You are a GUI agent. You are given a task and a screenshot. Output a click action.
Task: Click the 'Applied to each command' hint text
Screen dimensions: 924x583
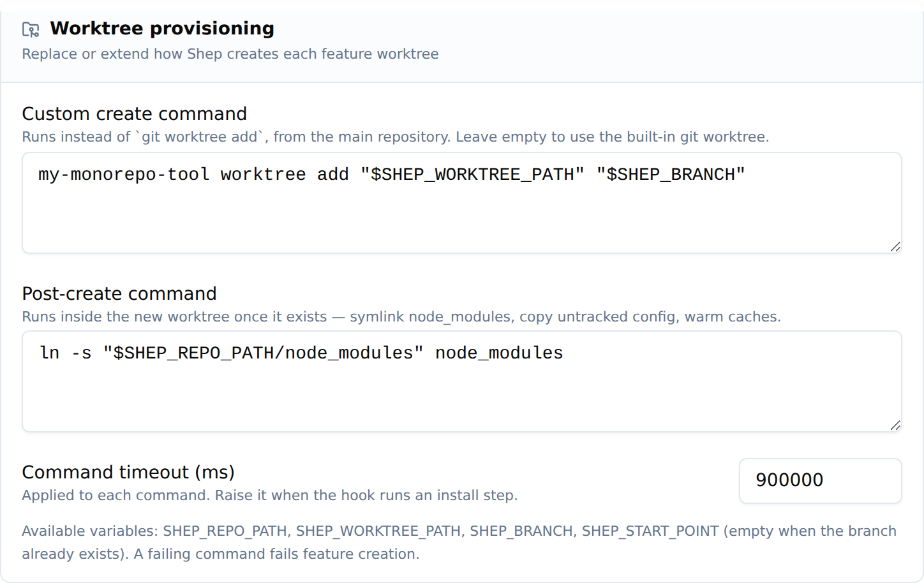[x=270, y=496]
